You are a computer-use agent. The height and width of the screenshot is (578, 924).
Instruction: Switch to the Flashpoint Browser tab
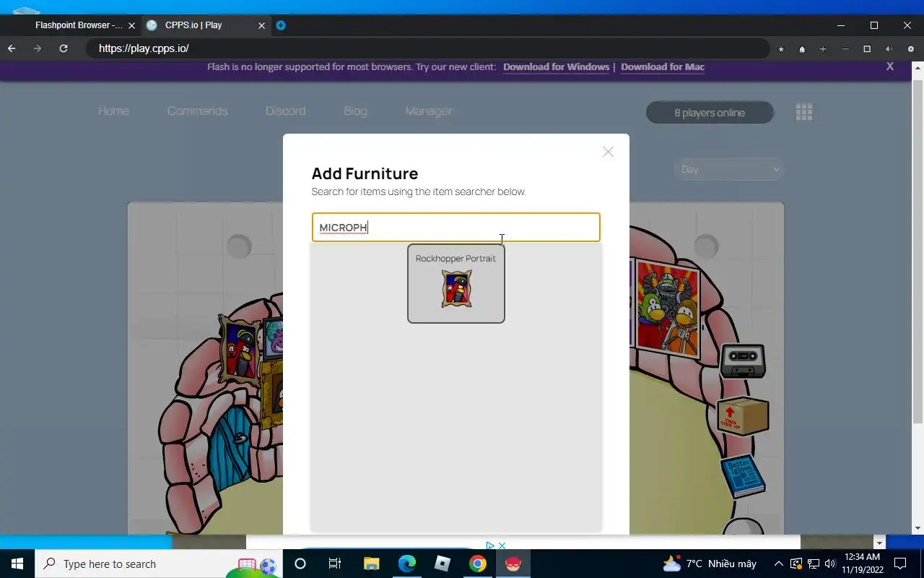tap(77, 25)
